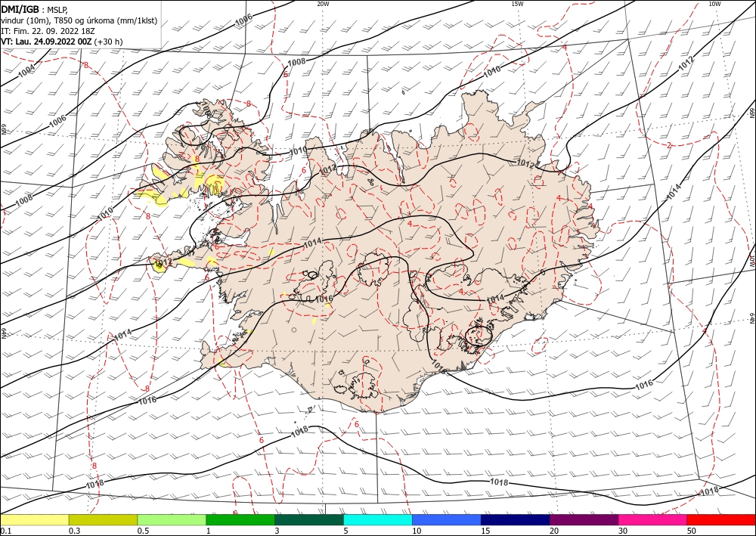Click the olive 0.3–0.5 legend swatch
Viewport: 756px width, 536px height.
pyautogui.click(x=103, y=519)
